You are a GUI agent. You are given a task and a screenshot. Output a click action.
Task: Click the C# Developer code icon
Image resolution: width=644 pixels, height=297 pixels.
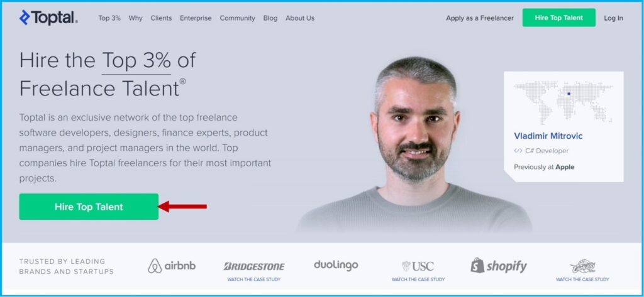click(x=518, y=151)
